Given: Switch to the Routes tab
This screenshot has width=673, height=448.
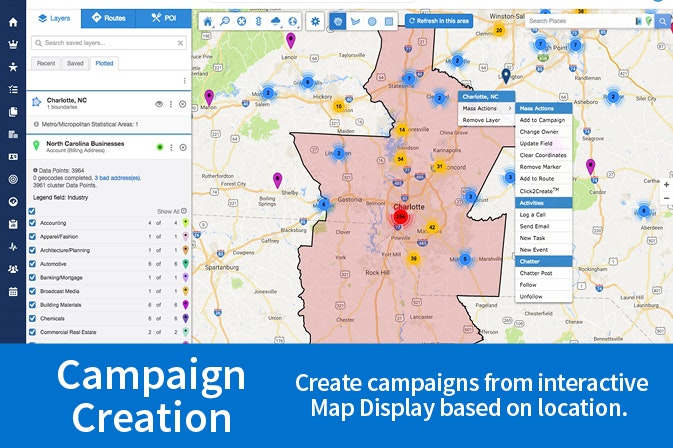Looking at the screenshot, I should (x=109, y=18).
